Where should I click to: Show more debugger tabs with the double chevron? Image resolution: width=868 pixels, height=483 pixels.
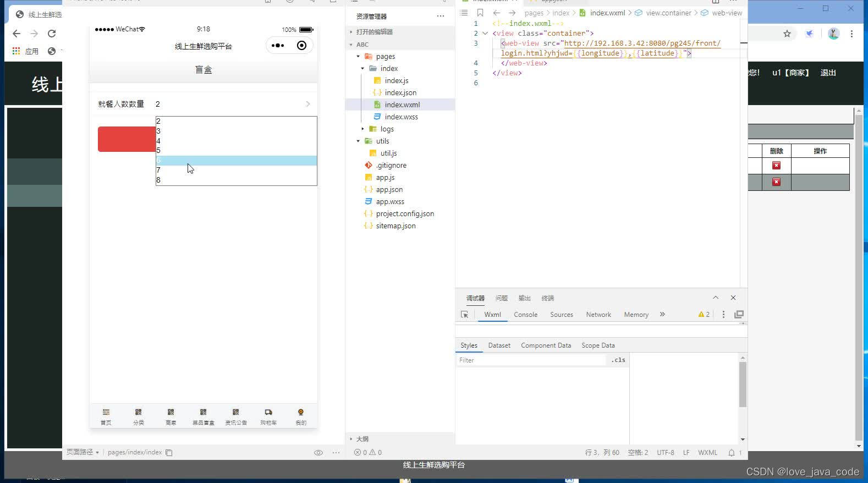click(662, 314)
